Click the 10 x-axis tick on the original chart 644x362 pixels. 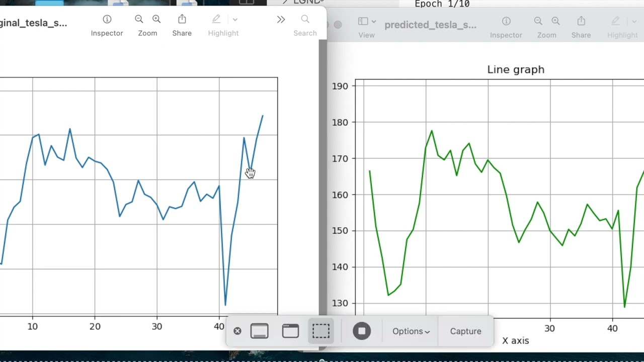tap(33, 326)
